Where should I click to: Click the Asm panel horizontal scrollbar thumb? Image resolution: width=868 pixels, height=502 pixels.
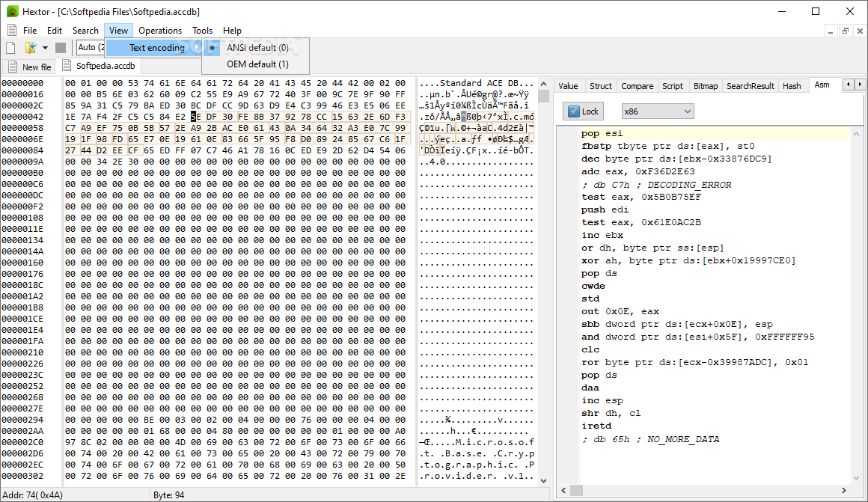pyautogui.click(x=576, y=490)
